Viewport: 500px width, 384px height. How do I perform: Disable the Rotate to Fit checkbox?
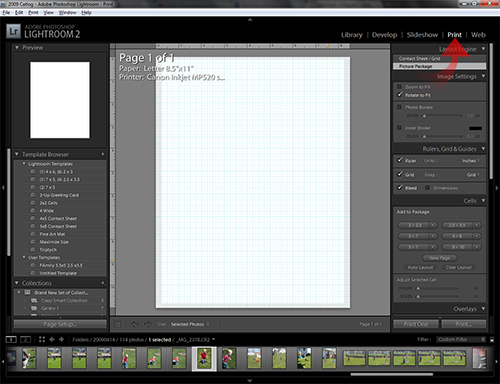click(400, 95)
